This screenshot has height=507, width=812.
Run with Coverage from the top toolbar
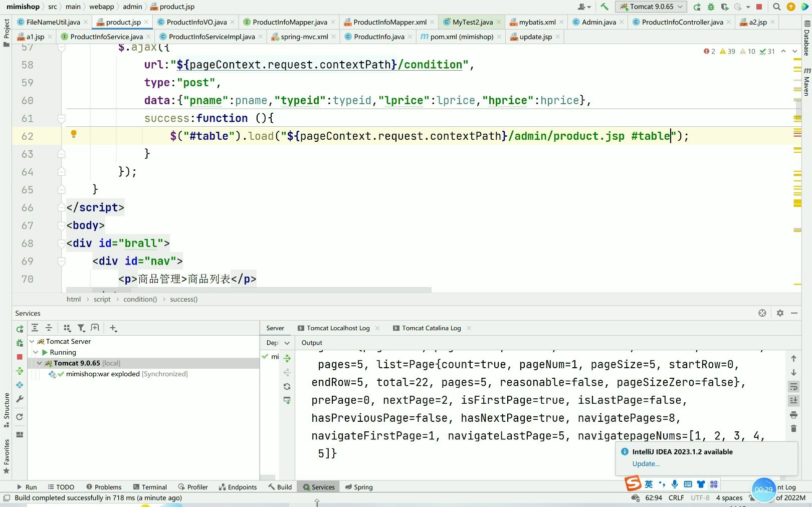(725, 7)
